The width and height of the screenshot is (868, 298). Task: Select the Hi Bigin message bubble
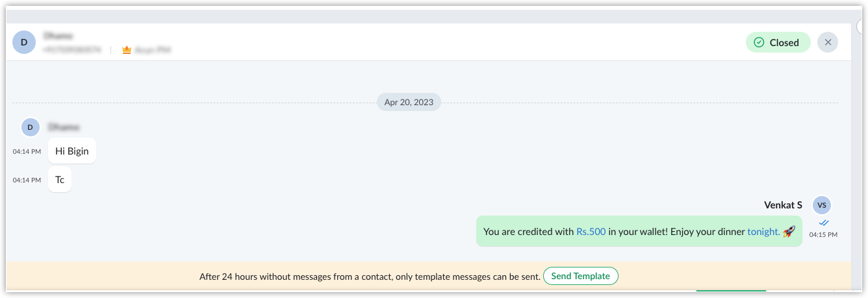click(x=72, y=151)
